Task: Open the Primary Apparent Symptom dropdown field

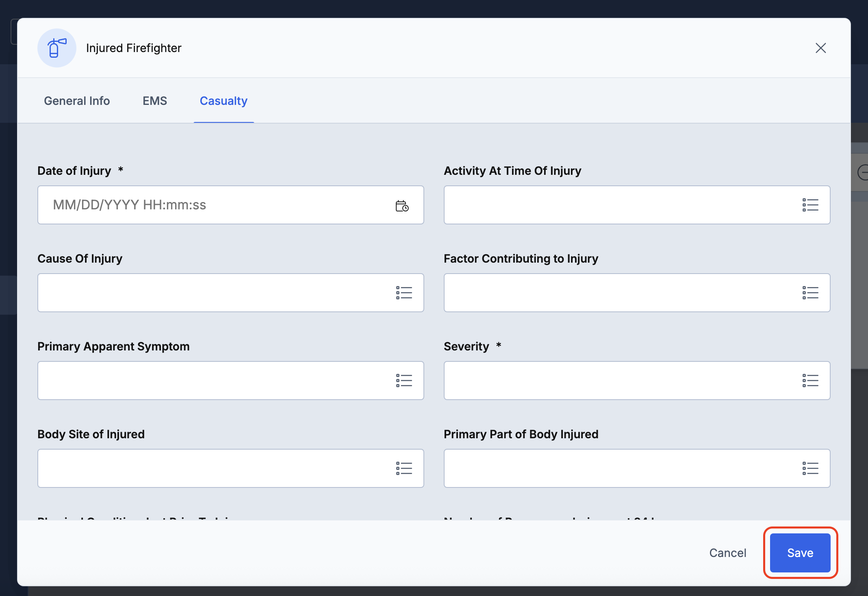Action: 211,381
